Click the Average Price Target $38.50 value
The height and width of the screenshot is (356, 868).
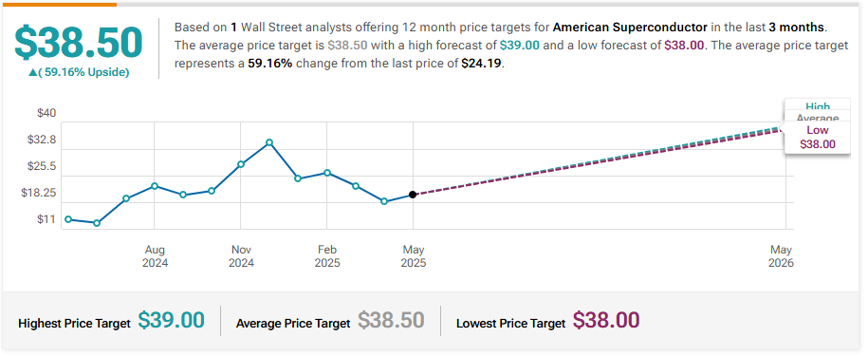coord(391,320)
